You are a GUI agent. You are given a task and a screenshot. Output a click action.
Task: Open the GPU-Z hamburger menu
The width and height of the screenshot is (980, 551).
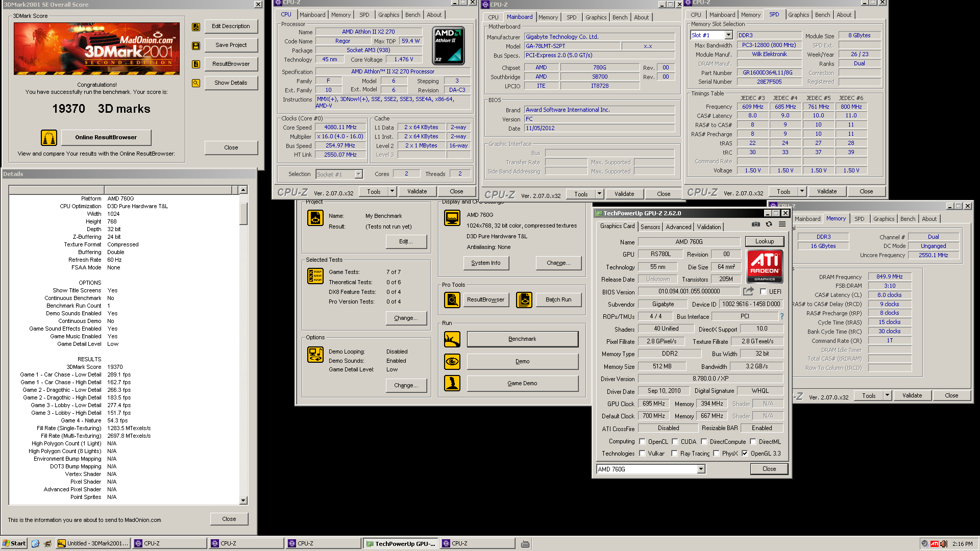pos(782,224)
